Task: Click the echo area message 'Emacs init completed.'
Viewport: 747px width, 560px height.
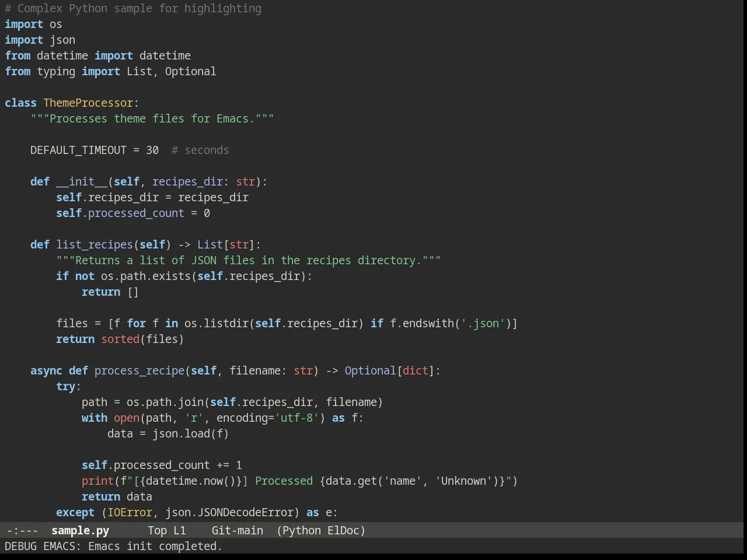Action: pyautogui.click(x=155, y=546)
